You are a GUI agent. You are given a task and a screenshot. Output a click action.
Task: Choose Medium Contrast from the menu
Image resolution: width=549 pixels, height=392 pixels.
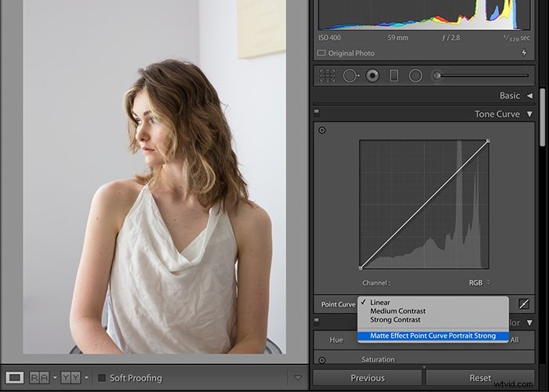[398, 310]
